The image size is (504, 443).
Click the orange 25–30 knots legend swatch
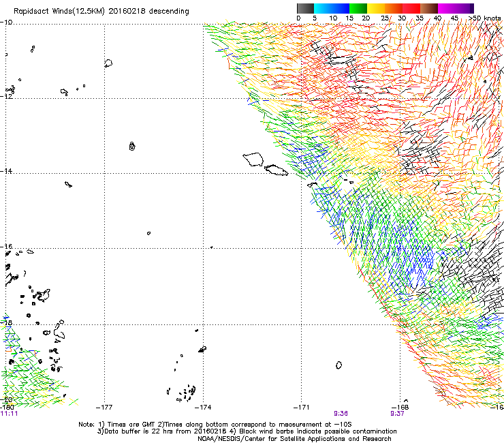tap(394, 8)
